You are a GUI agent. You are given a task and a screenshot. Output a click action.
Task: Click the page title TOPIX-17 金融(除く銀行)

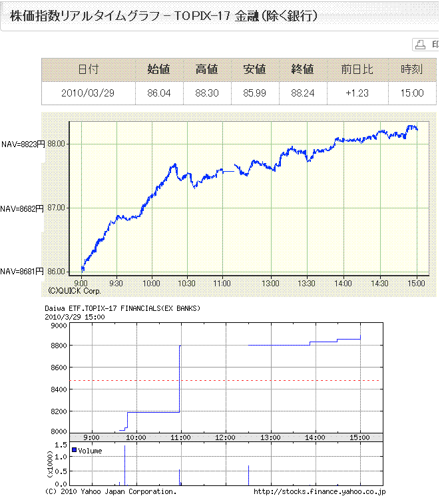[164, 15]
